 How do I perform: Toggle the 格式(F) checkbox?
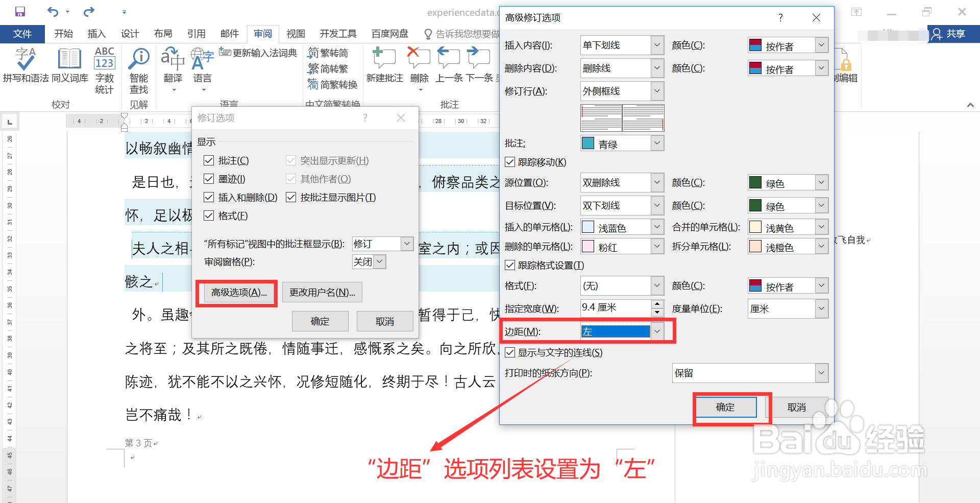[209, 216]
